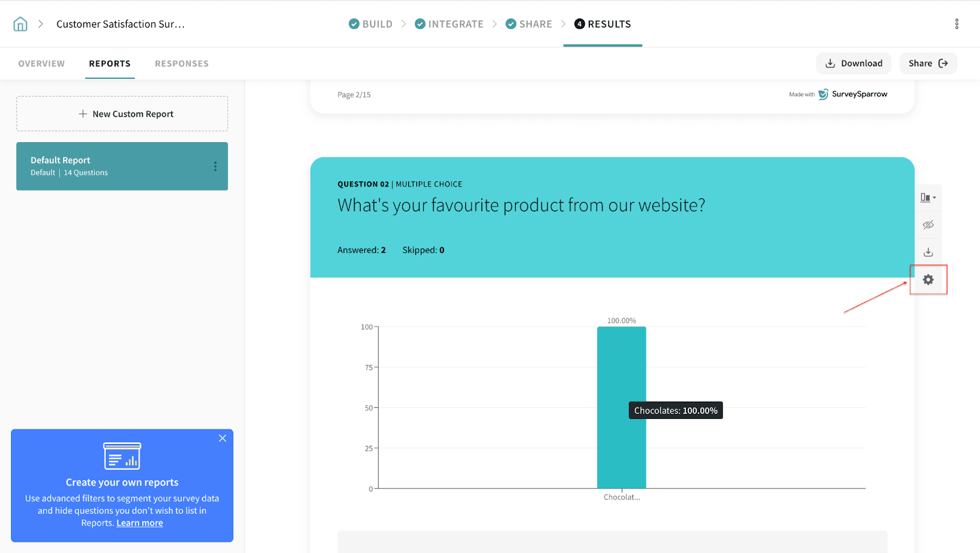Switch to the RESPONSES tab

(181, 64)
